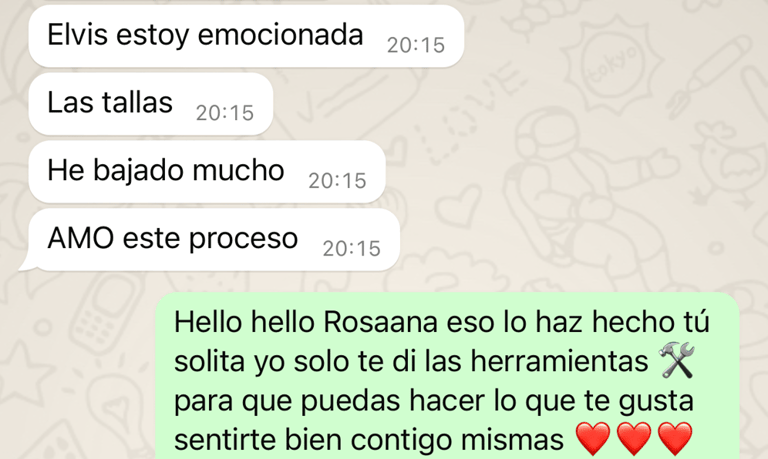This screenshot has height=459, width=768.
Task: Select the 'Las tallas' message
Action: point(151,104)
